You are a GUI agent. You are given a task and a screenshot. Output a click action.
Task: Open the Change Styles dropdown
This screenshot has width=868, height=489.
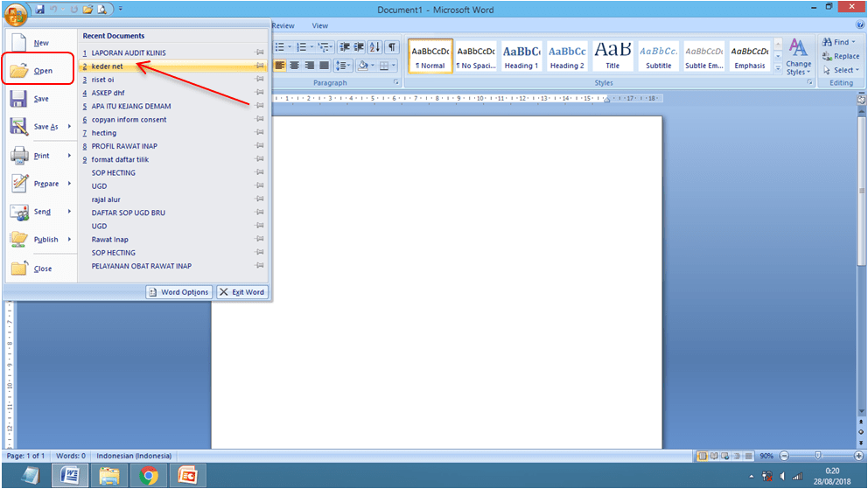click(798, 57)
